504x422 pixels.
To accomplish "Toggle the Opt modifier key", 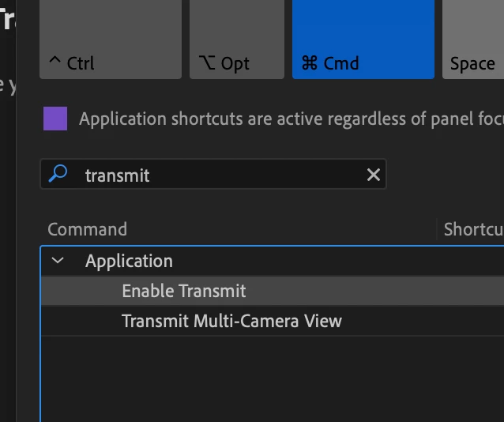I will [x=236, y=40].
